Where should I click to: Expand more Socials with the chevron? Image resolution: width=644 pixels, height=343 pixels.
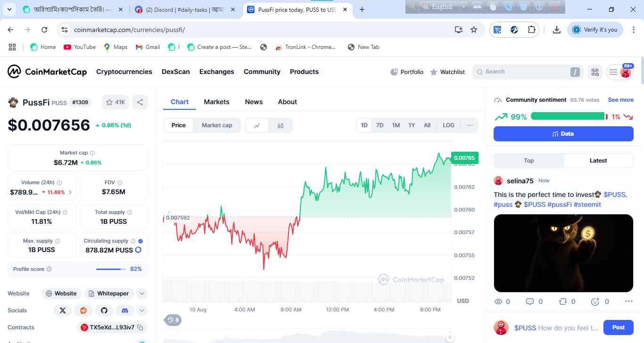click(x=142, y=310)
